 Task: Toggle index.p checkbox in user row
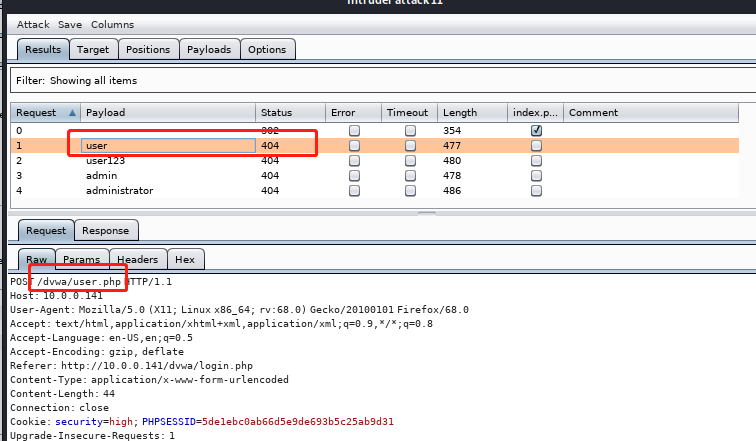click(536, 146)
